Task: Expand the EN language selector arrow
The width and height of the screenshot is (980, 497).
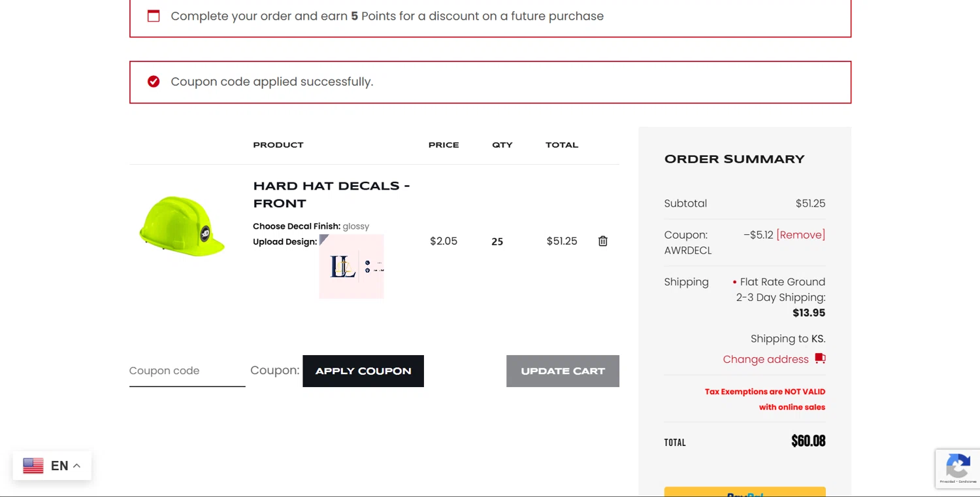Action: pyautogui.click(x=76, y=466)
